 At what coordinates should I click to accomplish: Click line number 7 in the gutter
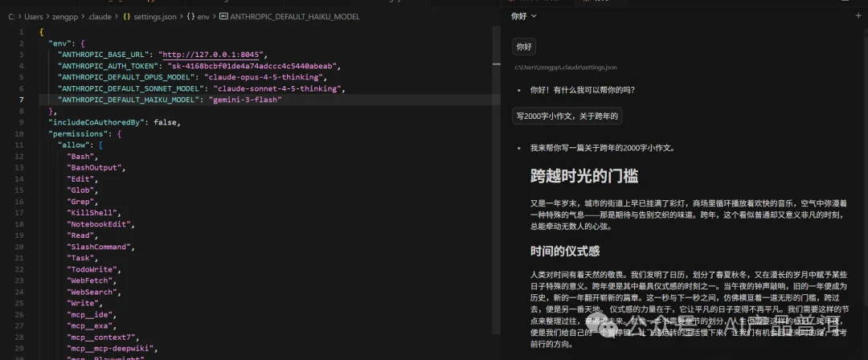[x=22, y=100]
